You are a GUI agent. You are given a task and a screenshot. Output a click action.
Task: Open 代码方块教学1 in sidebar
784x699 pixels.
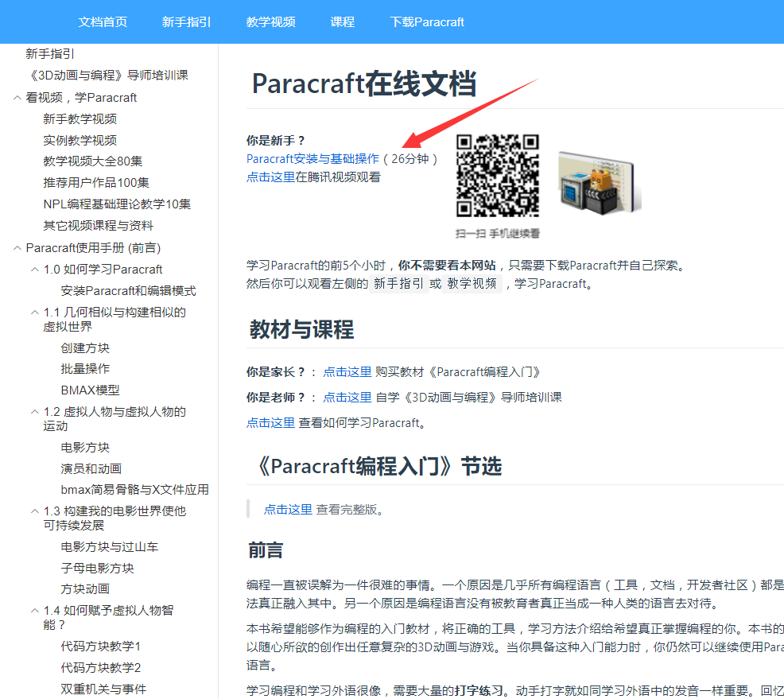100,647
